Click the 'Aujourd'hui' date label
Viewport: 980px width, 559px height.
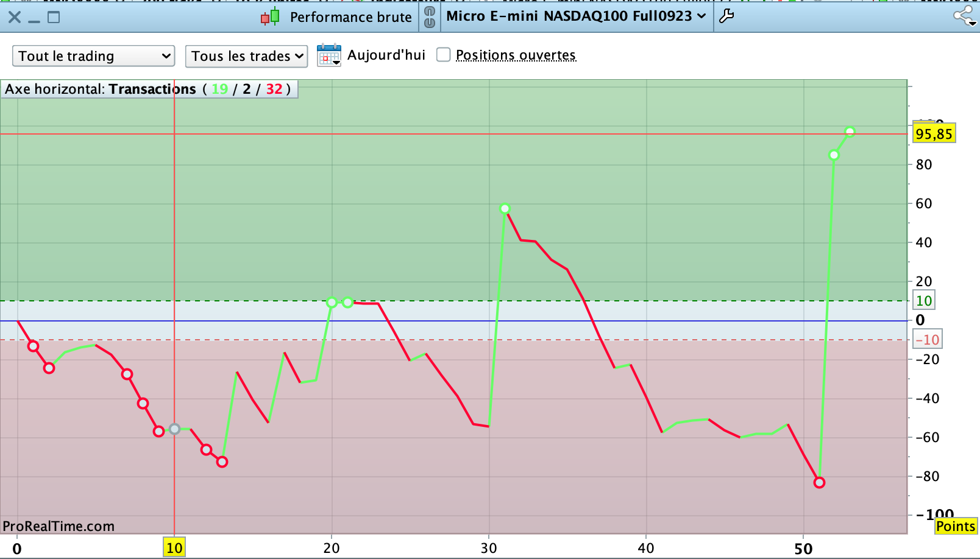386,55
